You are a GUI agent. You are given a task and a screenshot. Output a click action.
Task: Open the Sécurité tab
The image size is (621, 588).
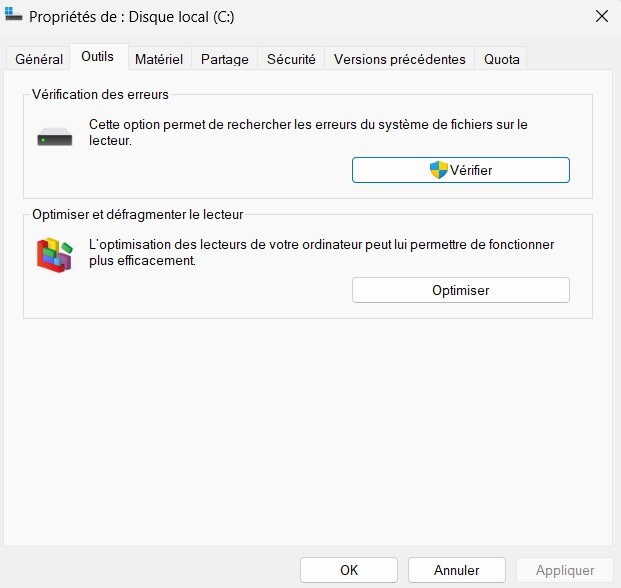pyautogui.click(x=291, y=59)
